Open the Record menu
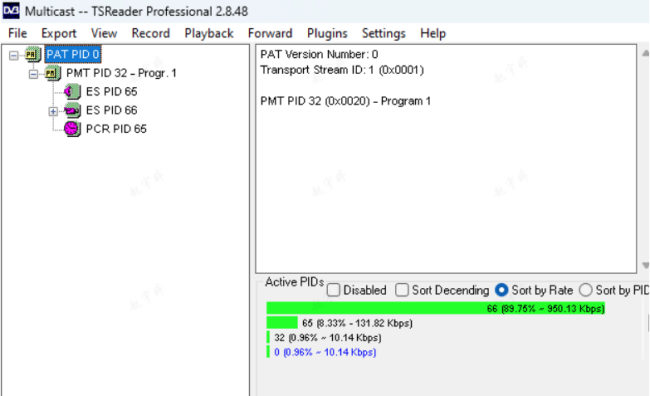Viewport: 650px width, 396px height. coord(150,33)
